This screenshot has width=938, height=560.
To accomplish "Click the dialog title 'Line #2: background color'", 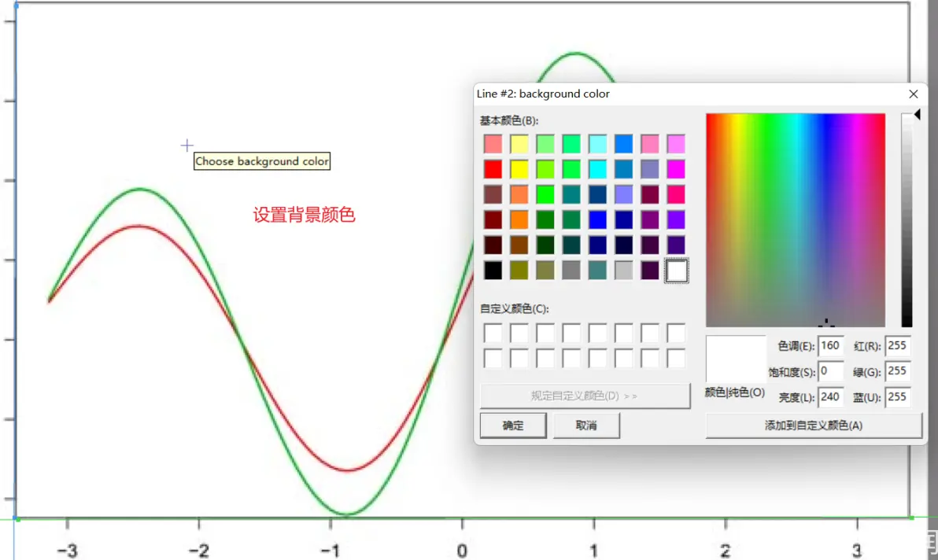I will click(543, 94).
